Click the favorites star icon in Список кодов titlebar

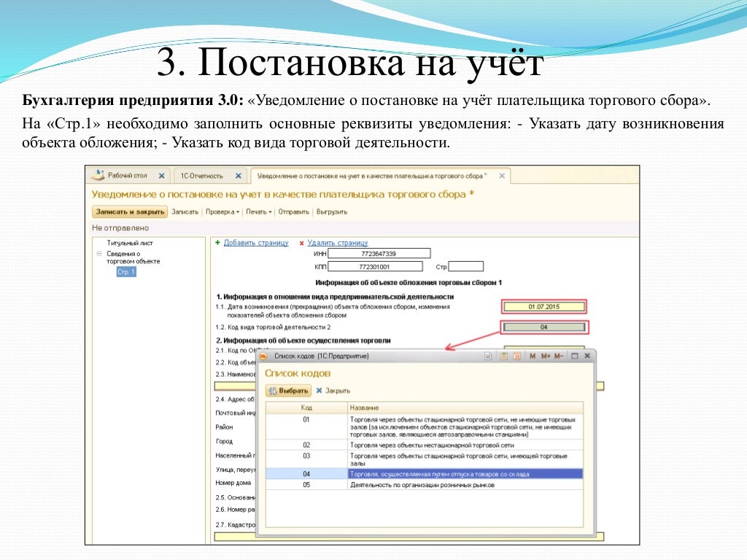(488, 356)
